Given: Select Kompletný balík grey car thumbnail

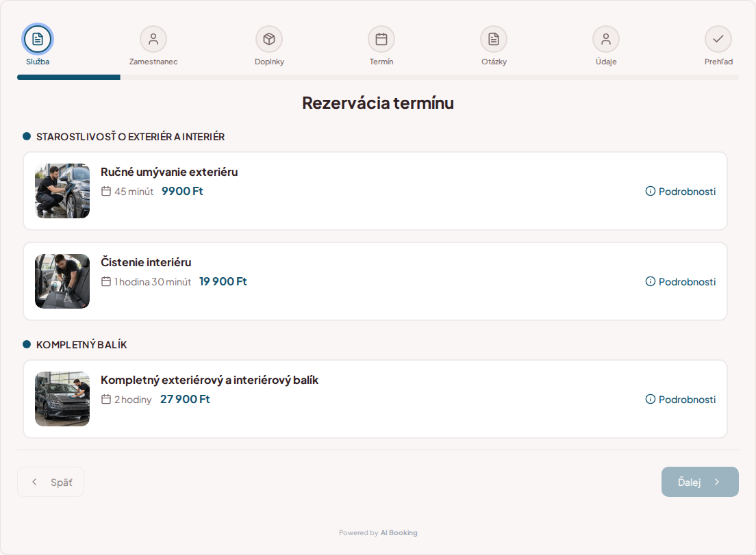Looking at the screenshot, I should pyautogui.click(x=62, y=398).
